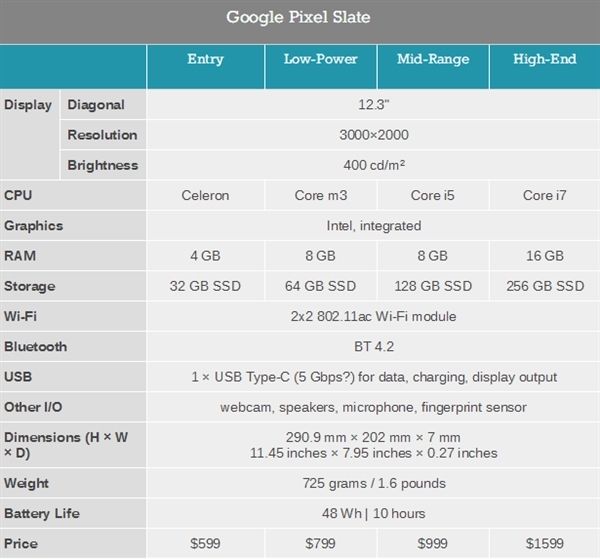Click the $599 price cell

coord(205,543)
